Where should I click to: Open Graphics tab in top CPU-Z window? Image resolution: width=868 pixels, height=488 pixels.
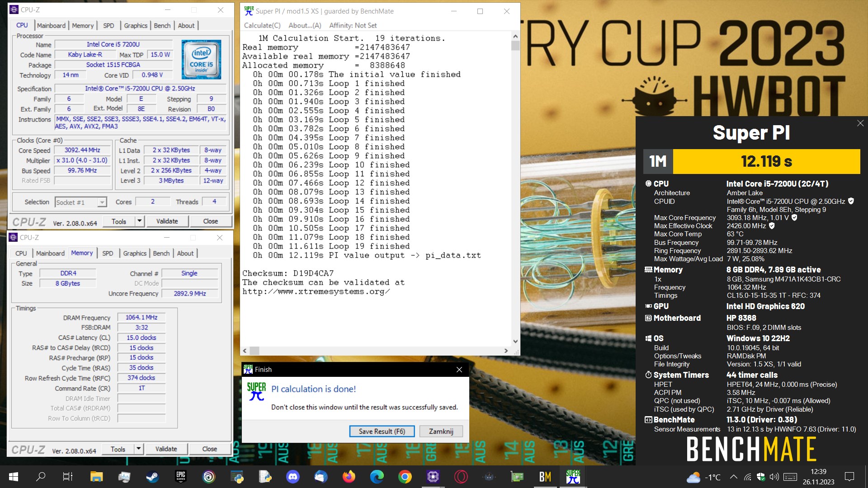pos(136,25)
